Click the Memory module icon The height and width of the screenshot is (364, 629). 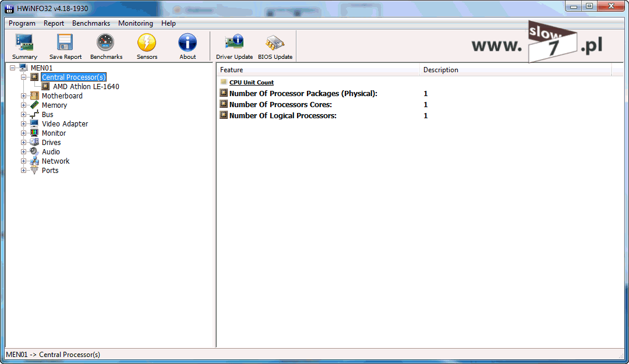[x=34, y=105]
